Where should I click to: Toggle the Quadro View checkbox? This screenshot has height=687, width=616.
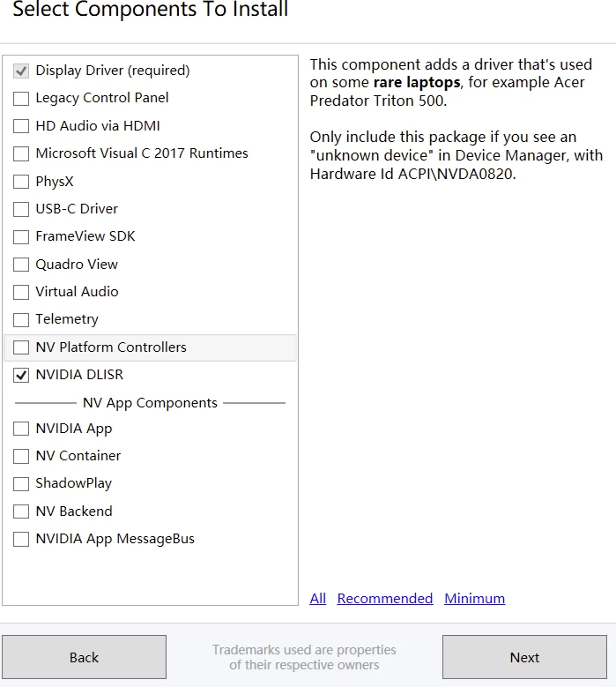[x=21, y=265]
